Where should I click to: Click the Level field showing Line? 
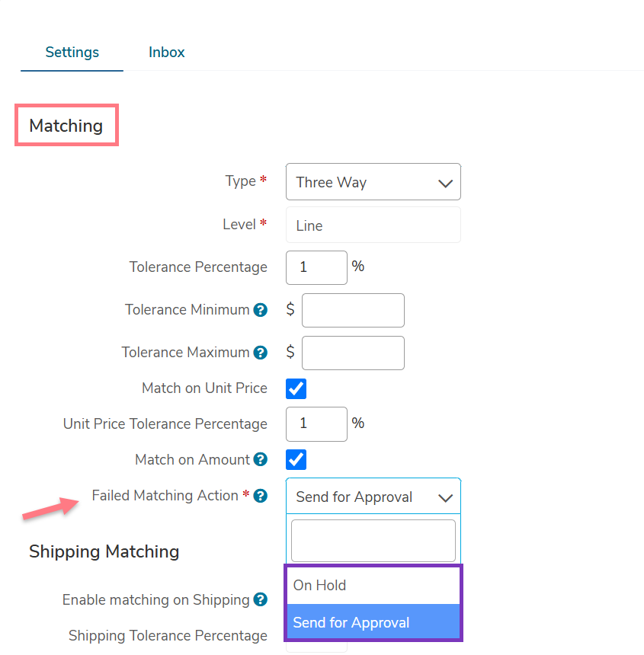point(373,225)
